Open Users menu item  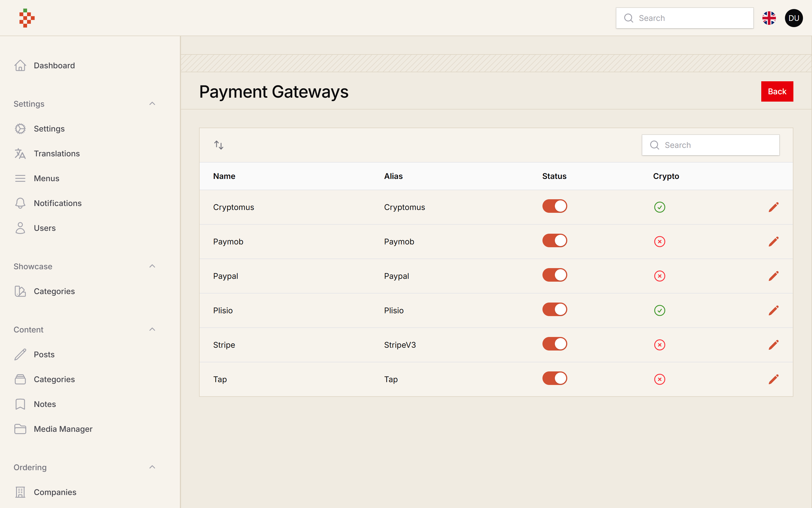click(45, 228)
